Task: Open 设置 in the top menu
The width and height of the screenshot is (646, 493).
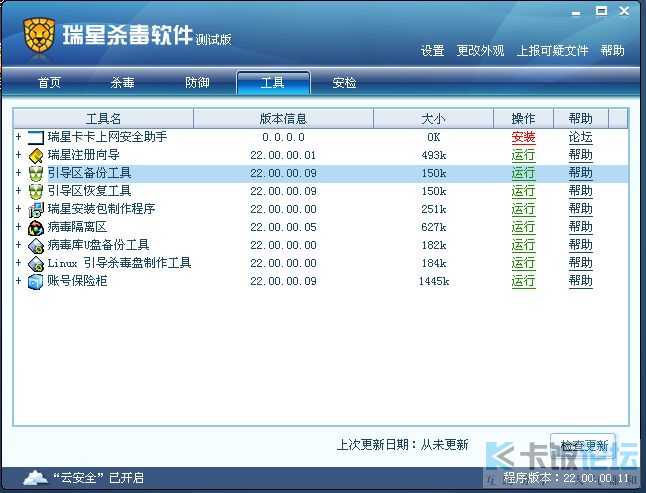Action: pos(432,51)
